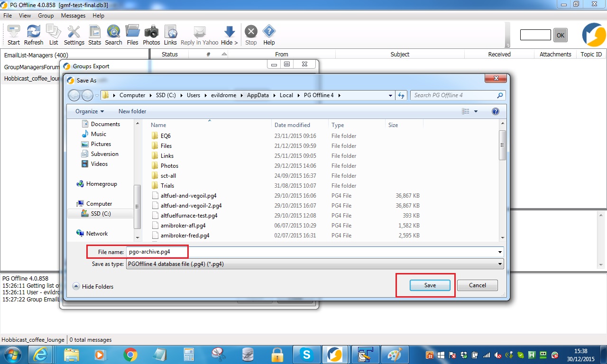Collapse folders with Hide Folders

(x=93, y=286)
